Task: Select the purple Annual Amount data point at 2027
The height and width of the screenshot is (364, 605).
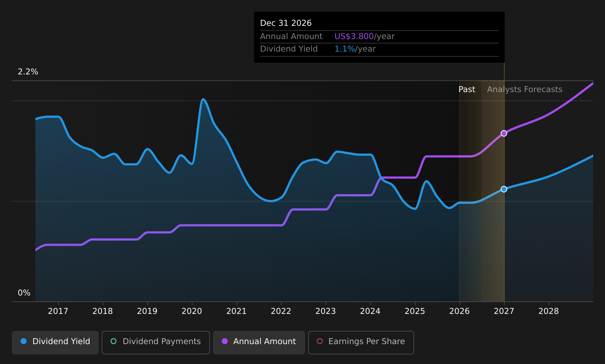Action: click(504, 133)
